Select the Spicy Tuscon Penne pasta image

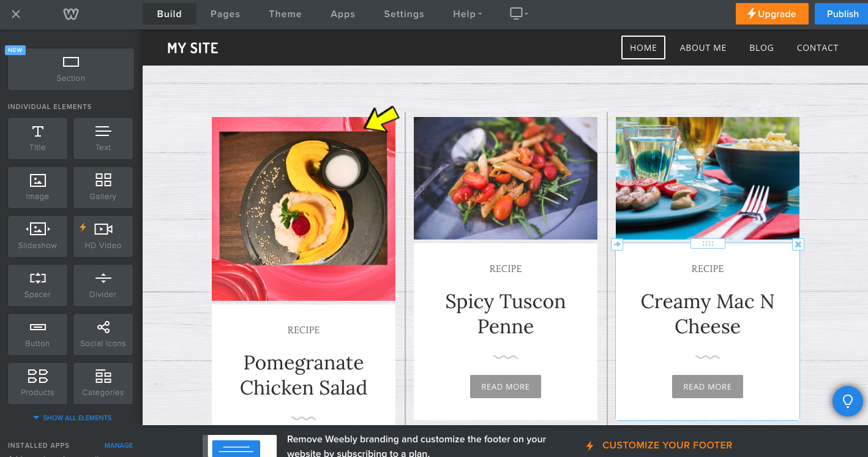pyautogui.click(x=506, y=178)
